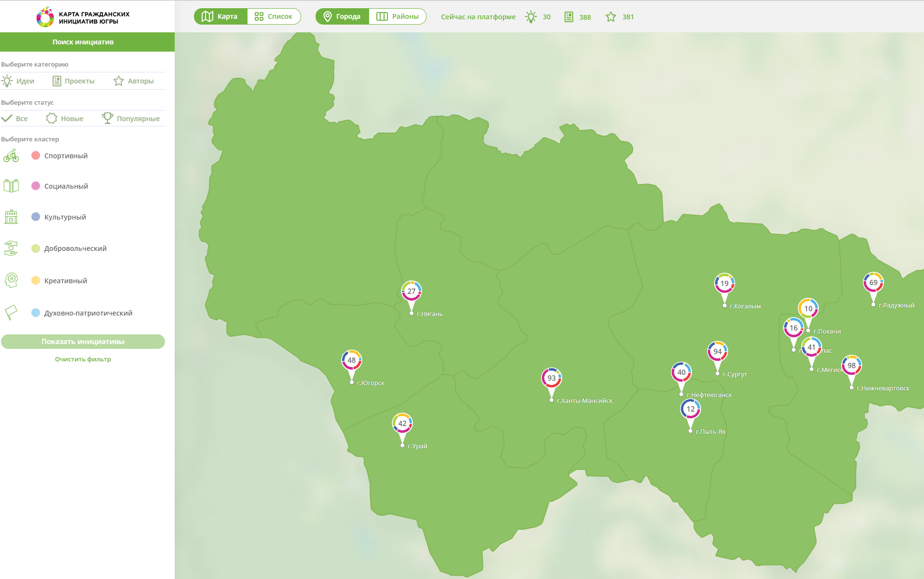
Task: Select the Идеи category
Action: (18, 81)
